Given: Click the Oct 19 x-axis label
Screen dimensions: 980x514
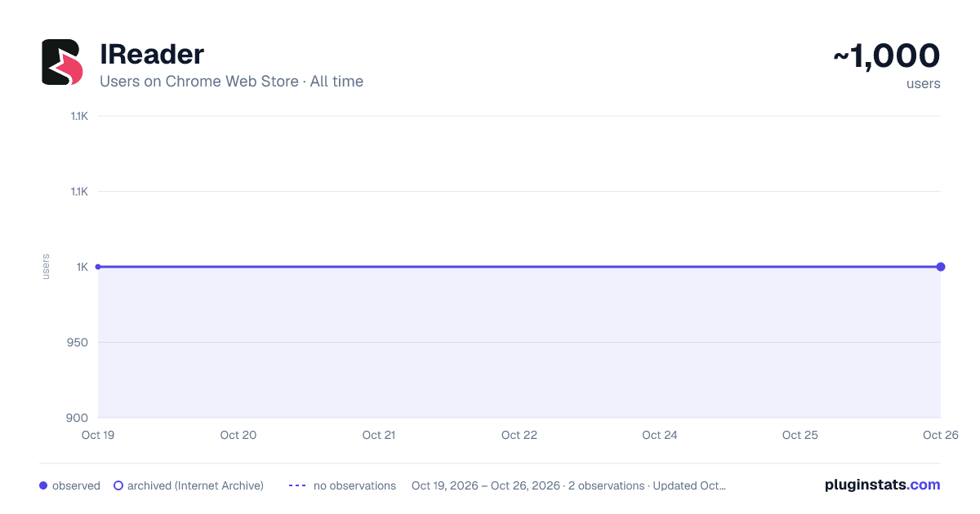Looking at the screenshot, I should pos(98,435).
